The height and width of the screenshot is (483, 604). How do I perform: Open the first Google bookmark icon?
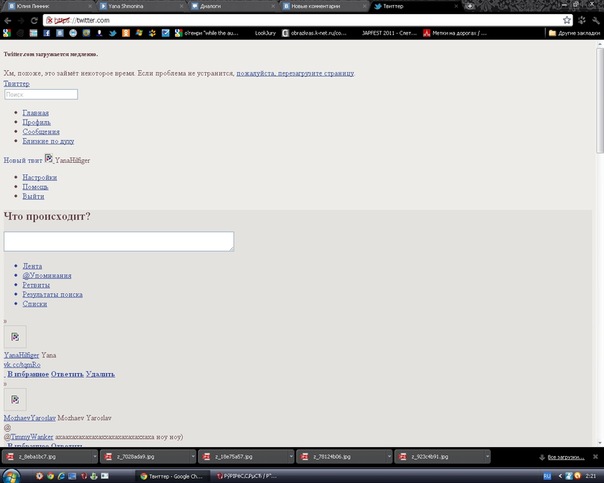click(7, 33)
